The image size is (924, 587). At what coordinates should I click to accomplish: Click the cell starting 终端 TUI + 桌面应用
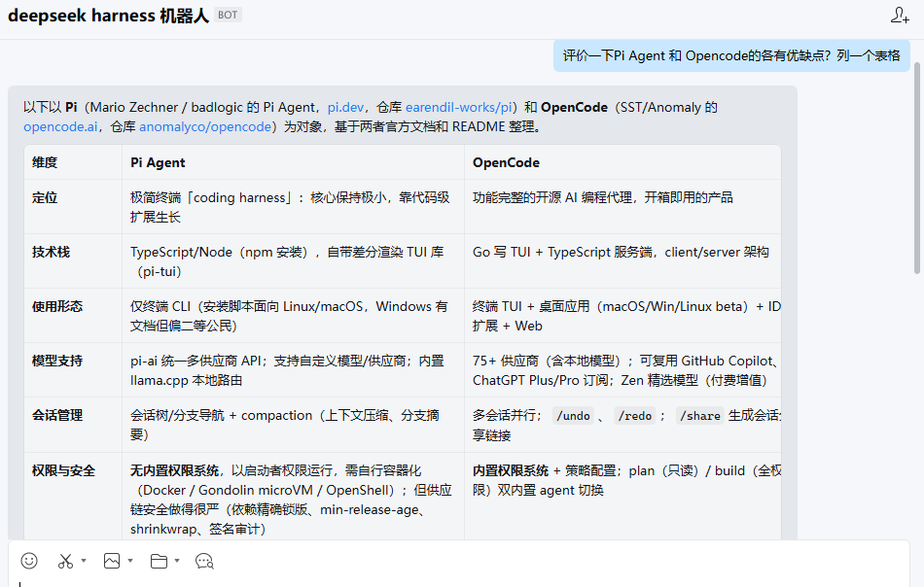pyautogui.click(x=622, y=316)
